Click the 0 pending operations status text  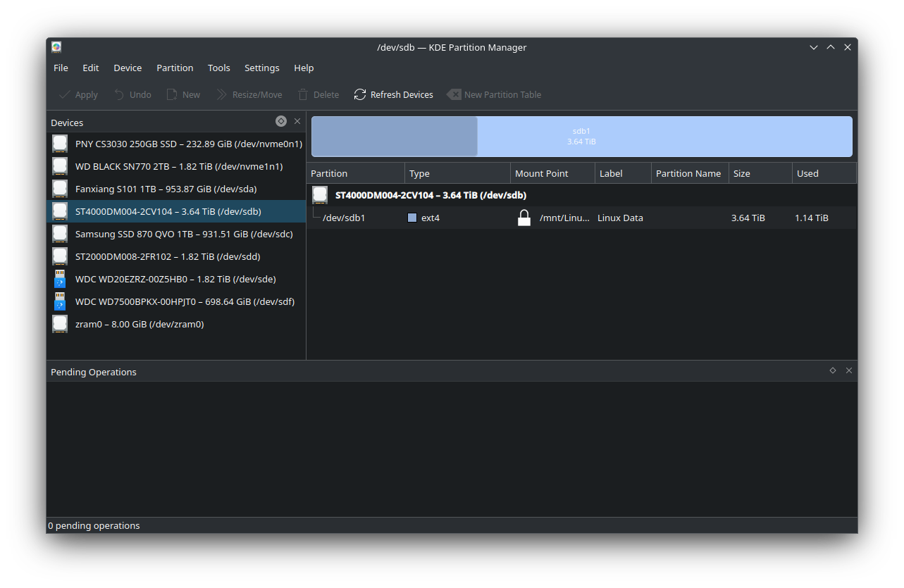pyautogui.click(x=94, y=525)
